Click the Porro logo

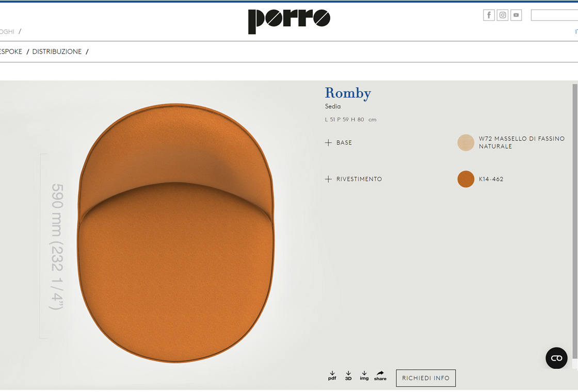tap(288, 21)
